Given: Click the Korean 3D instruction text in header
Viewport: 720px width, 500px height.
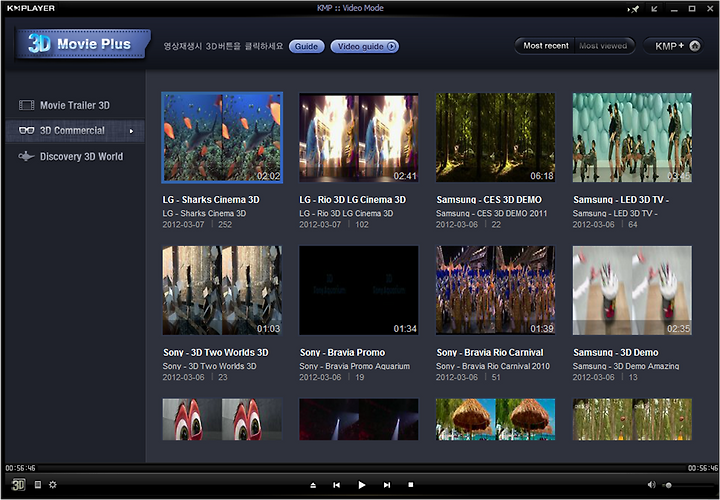Looking at the screenshot, I should click(223, 46).
